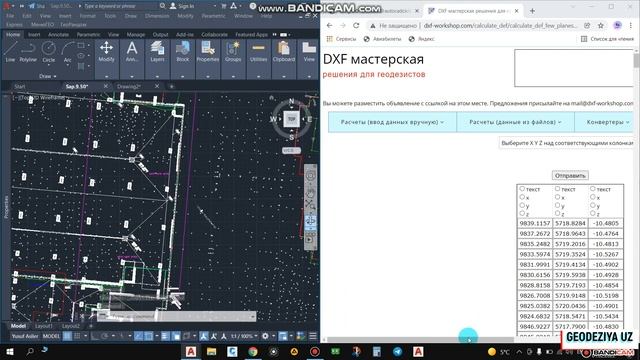Bookmark this page with star icon

pyautogui.click(x=601, y=25)
